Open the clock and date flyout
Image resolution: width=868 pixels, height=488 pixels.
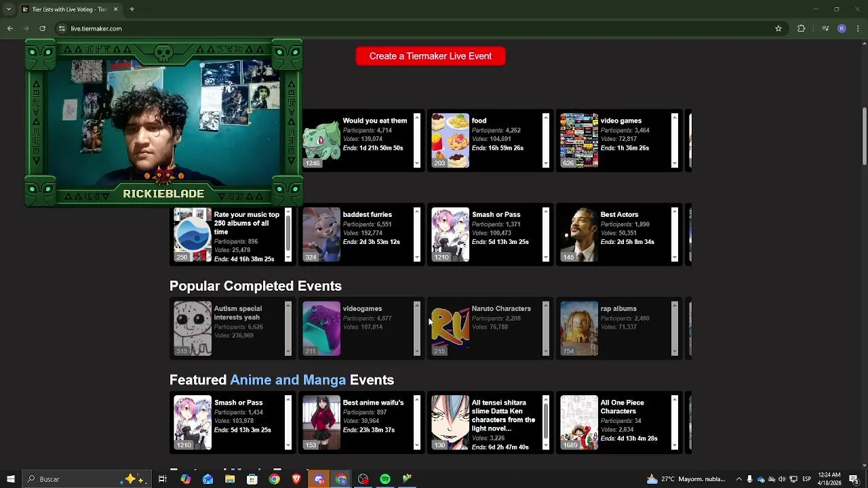click(829, 479)
